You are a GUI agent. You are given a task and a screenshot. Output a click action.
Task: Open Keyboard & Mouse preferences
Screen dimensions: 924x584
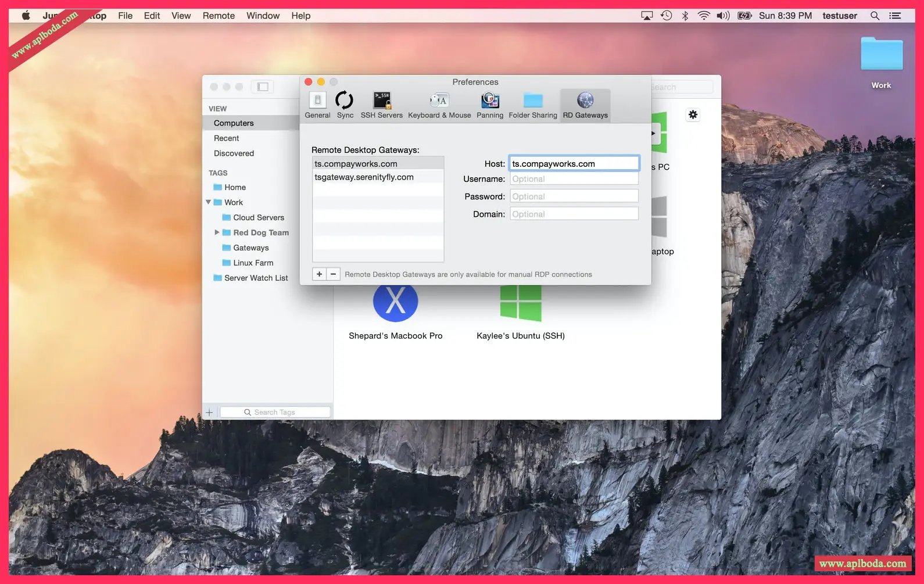(x=439, y=105)
